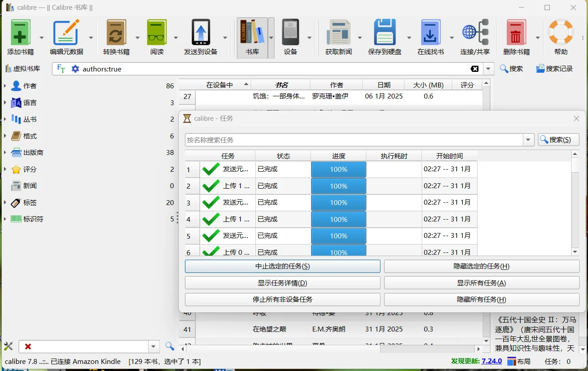Click the 发送到设备 (Send to device) icon
The height and width of the screenshot is (371, 588).
coord(201,32)
